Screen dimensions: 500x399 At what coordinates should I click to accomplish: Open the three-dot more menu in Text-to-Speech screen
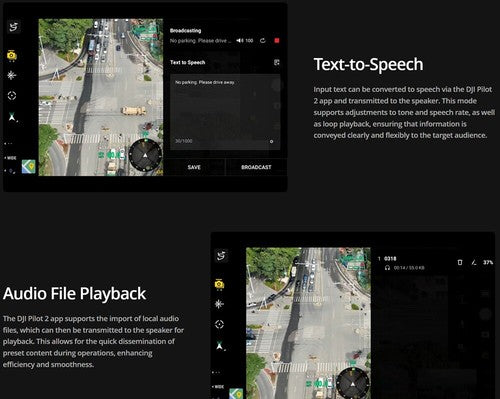[x=9, y=144]
